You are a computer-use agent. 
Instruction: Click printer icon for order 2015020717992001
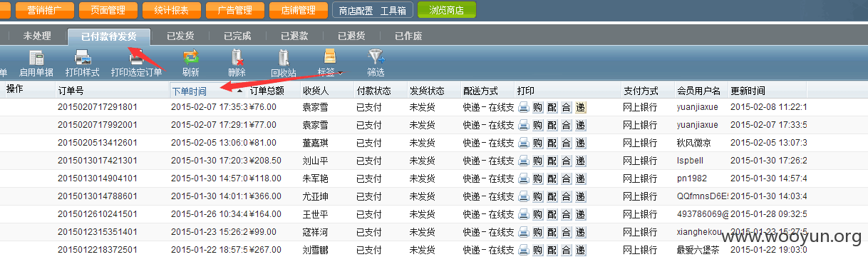[x=524, y=125]
